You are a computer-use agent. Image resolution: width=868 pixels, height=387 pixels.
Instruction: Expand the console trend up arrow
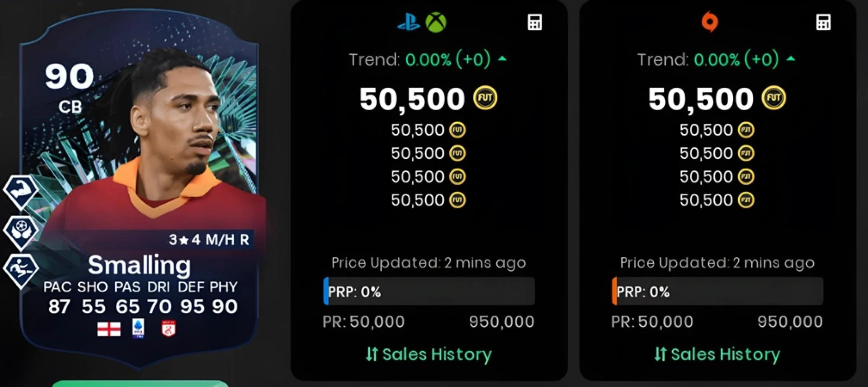[502, 59]
